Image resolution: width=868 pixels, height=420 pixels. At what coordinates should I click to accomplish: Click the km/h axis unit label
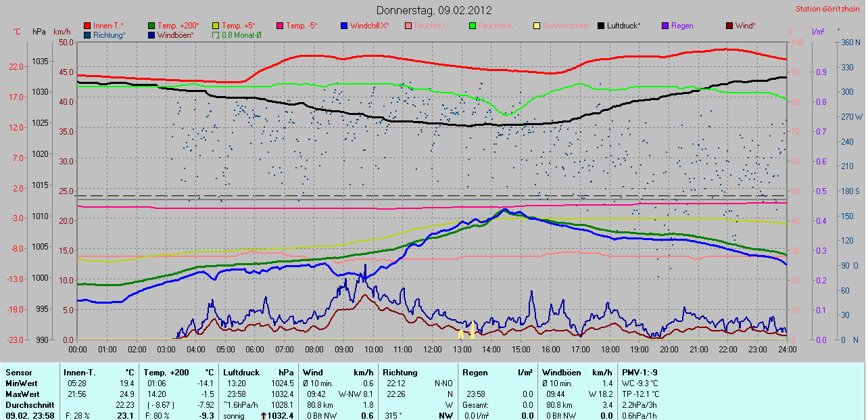click(62, 32)
